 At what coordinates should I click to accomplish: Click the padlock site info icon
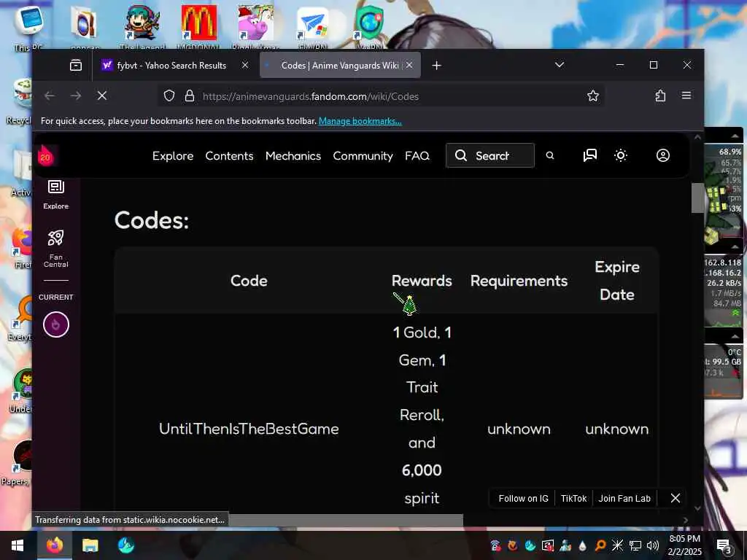[190, 96]
